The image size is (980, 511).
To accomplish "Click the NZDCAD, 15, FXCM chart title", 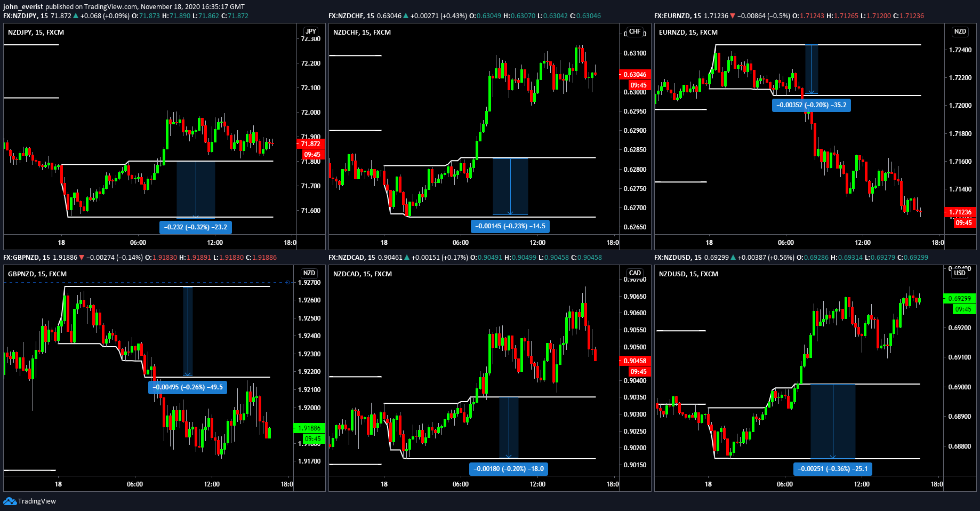I will click(x=363, y=274).
